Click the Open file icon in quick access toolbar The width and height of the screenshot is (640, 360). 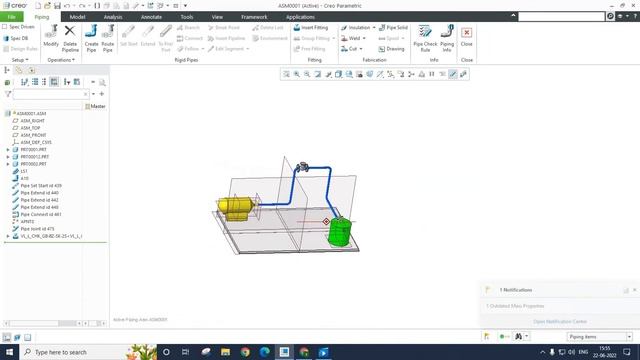click(47, 6)
